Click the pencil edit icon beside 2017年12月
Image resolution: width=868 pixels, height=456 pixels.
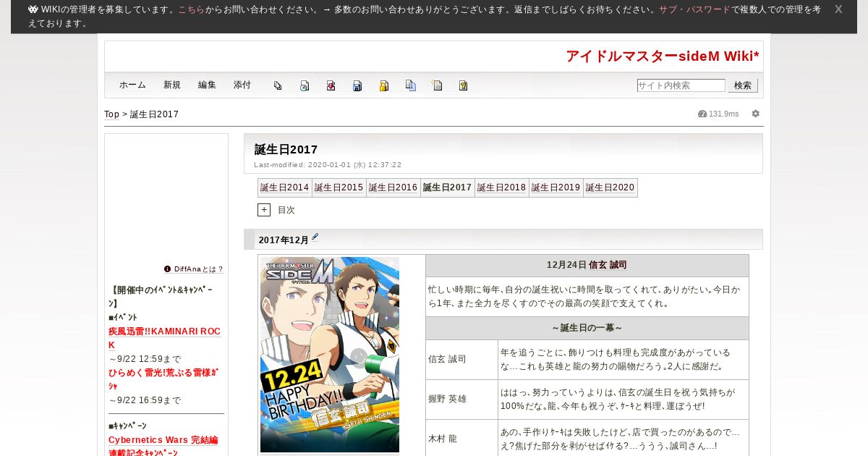(x=315, y=237)
